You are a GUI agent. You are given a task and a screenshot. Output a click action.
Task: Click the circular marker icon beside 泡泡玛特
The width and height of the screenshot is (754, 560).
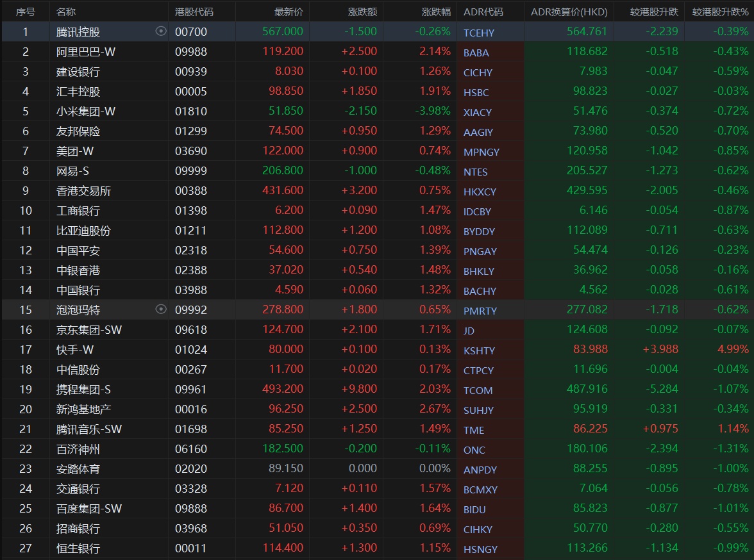161,309
